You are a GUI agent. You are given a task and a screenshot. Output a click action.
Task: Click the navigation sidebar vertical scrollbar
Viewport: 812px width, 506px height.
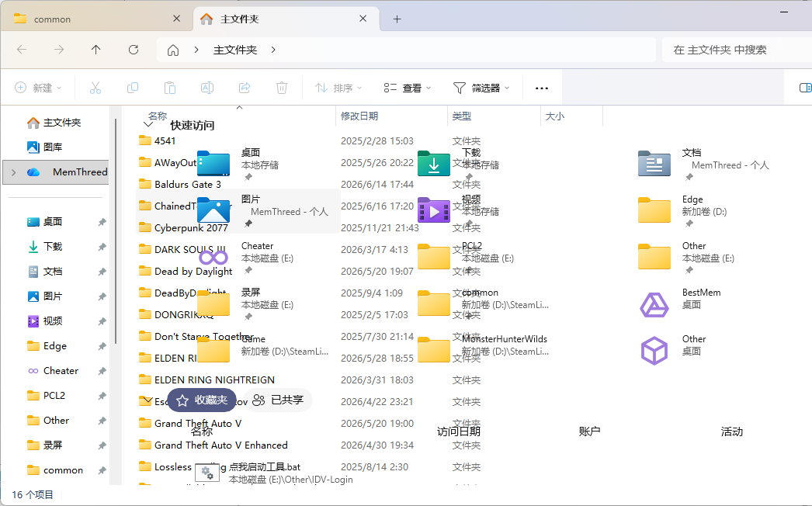coord(116,231)
